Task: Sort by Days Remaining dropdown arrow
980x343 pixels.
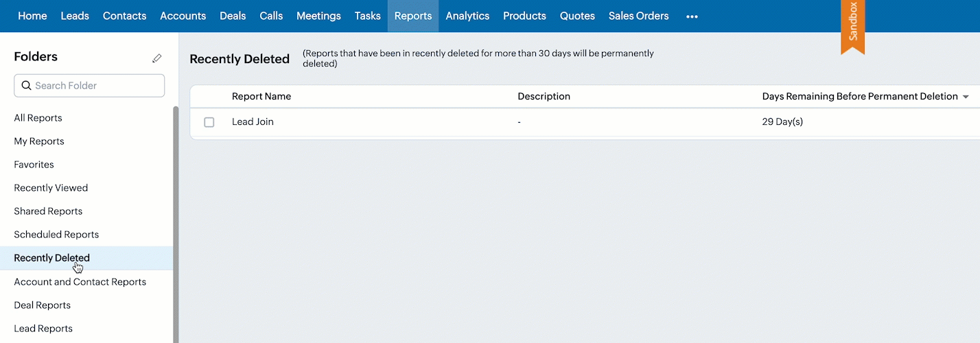Action: 966,97
